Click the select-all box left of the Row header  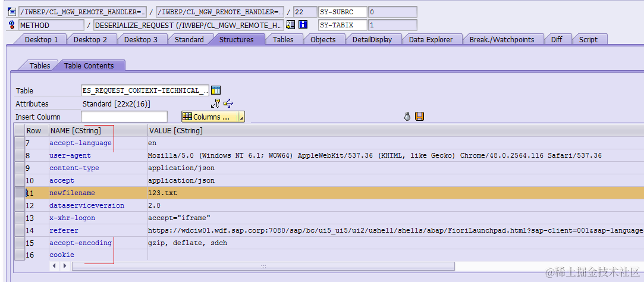tap(19, 131)
